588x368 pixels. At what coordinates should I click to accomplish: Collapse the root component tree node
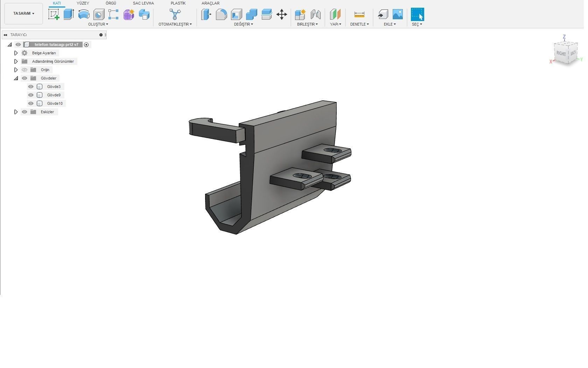point(9,45)
